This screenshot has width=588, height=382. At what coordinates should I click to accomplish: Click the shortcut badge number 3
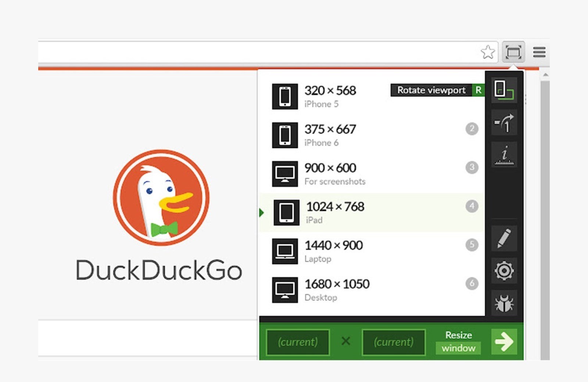pyautogui.click(x=472, y=167)
